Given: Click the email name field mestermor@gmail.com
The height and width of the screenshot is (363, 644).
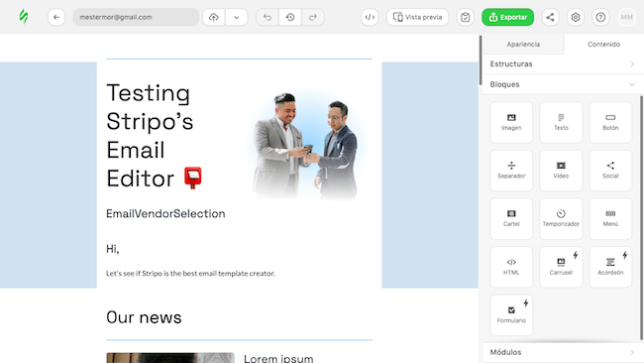Looking at the screenshot, I should (x=136, y=17).
